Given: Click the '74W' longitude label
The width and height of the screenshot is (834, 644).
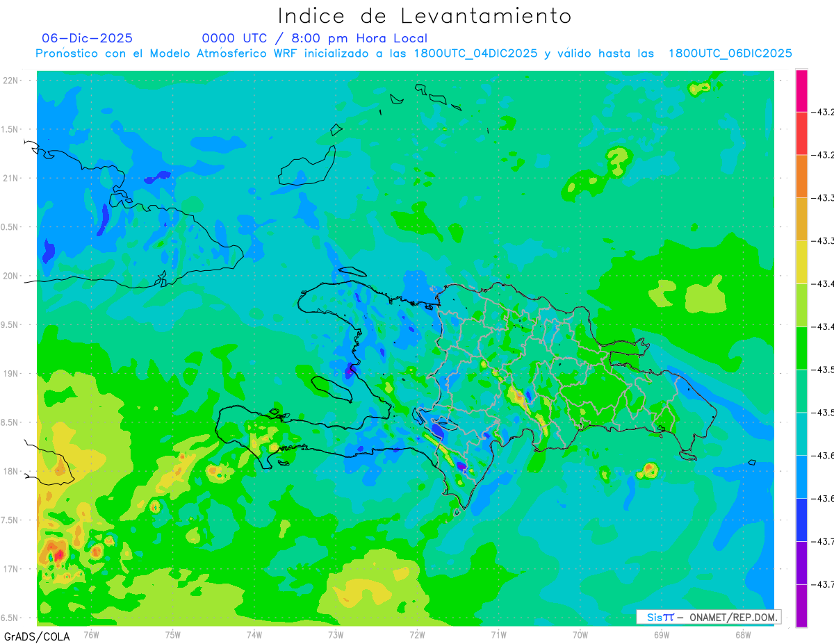Looking at the screenshot, I should (x=254, y=634).
